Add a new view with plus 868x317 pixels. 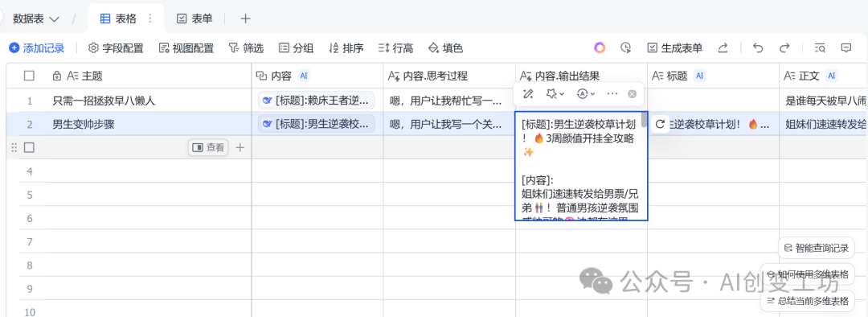pos(245,19)
